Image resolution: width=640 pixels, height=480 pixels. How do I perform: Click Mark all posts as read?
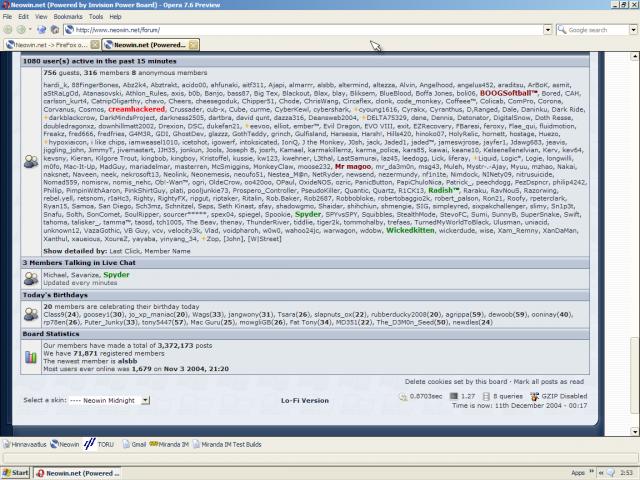tap(549, 382)
